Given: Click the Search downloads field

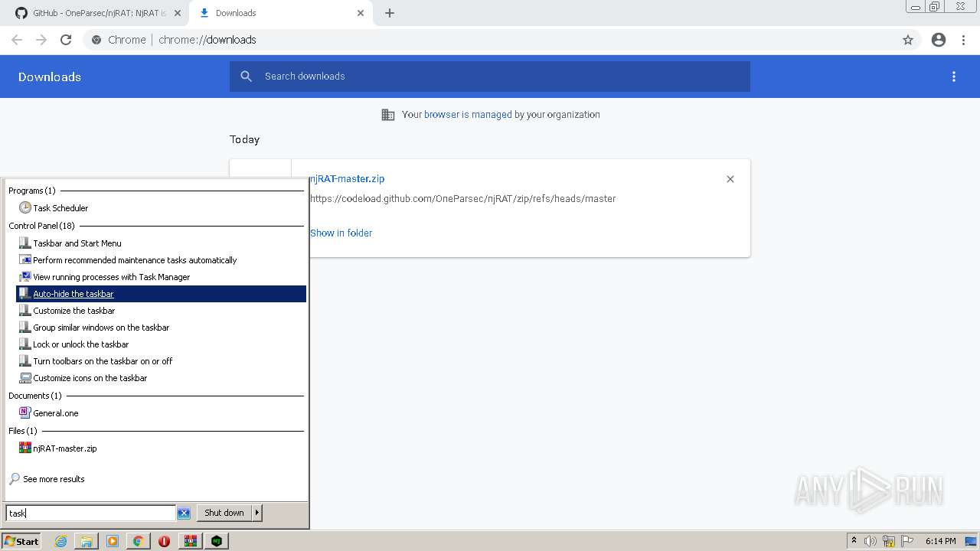Looking at the screenshot, I should (x=490, y=77).
